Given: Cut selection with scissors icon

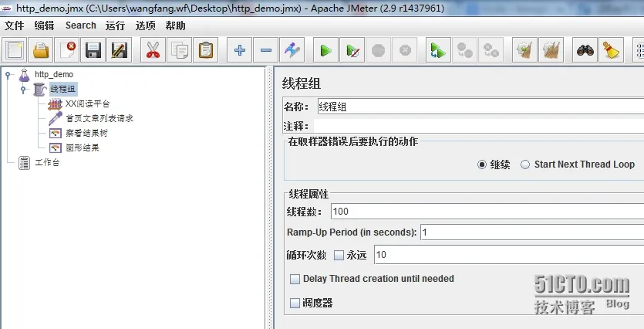Looking at the screenshot, I should coord(153,50).
